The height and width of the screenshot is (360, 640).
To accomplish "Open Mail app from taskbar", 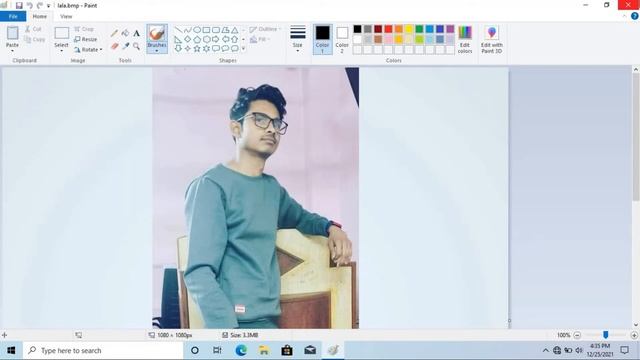I will coord(310,350).
